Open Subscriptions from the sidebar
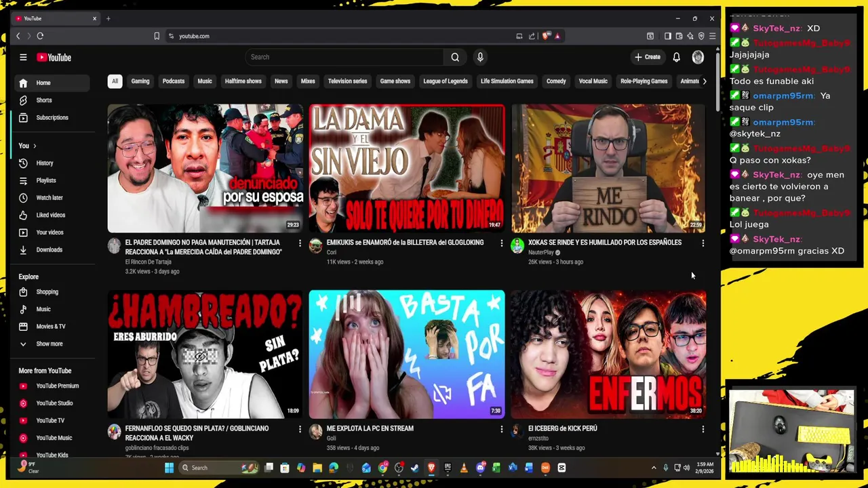Image resolution: width=868 pixels, height=488 pixels. (52, 117)
